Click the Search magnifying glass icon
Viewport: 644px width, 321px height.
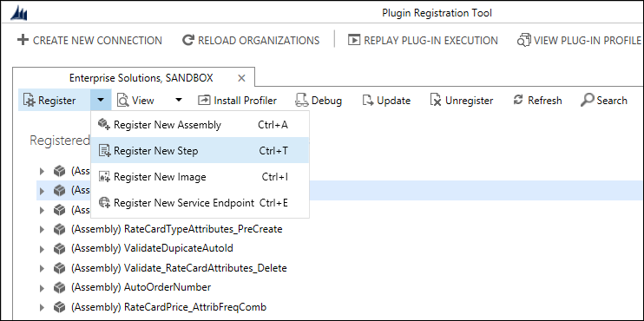[588, 101]
